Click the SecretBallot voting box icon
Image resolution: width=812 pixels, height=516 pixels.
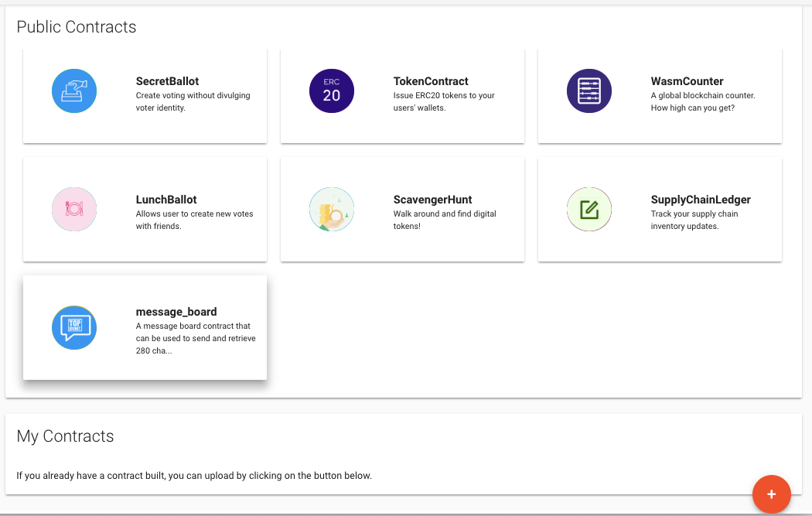[74, 91]
